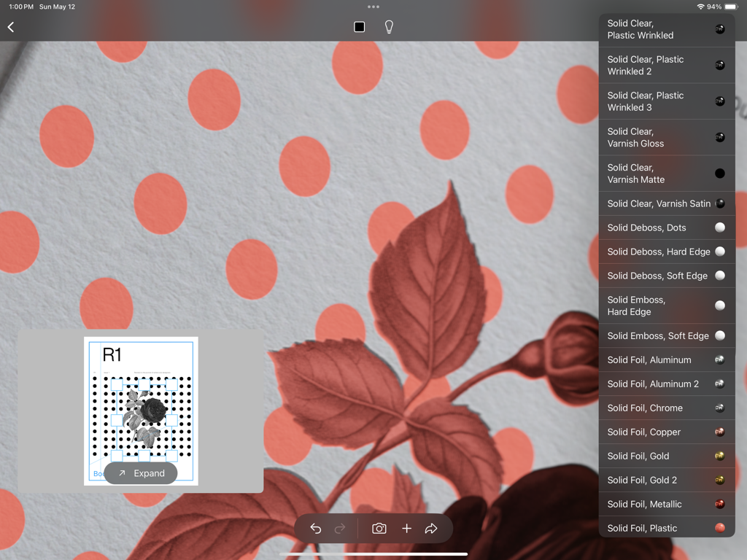Expand the artwork preview panel
This screenshot has width=747, height=560.
coord(141,473)
